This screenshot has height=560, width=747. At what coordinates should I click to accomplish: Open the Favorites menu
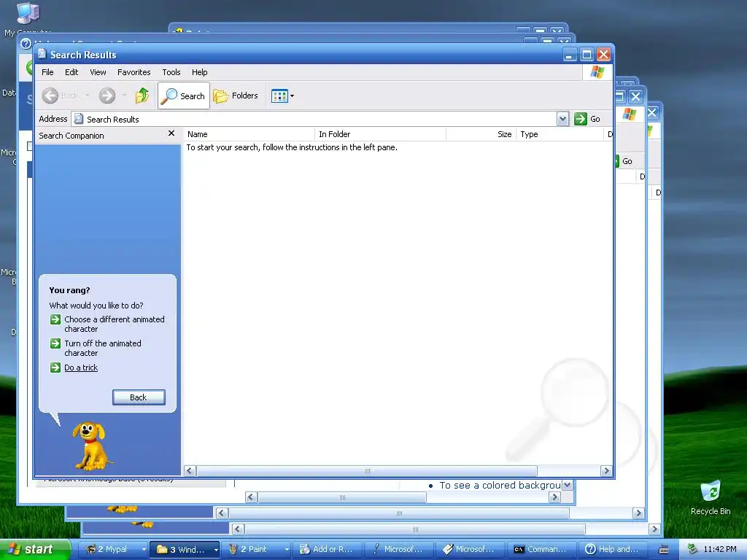(x=134, y=72)
